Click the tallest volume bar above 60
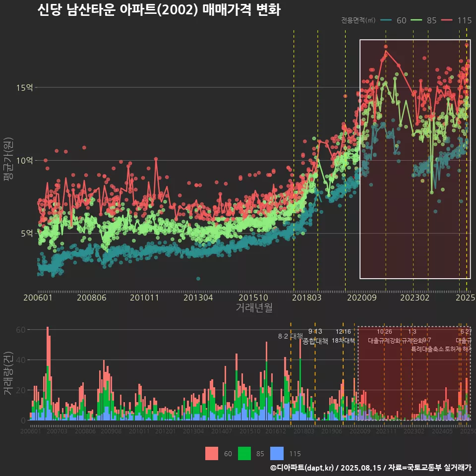 [x=48, y=373]
